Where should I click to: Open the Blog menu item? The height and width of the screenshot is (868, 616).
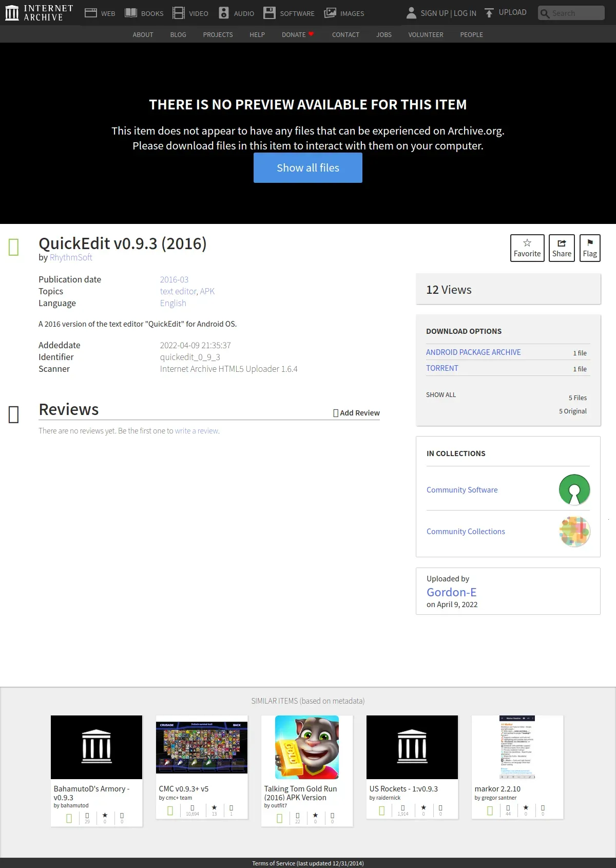(178, 34)
